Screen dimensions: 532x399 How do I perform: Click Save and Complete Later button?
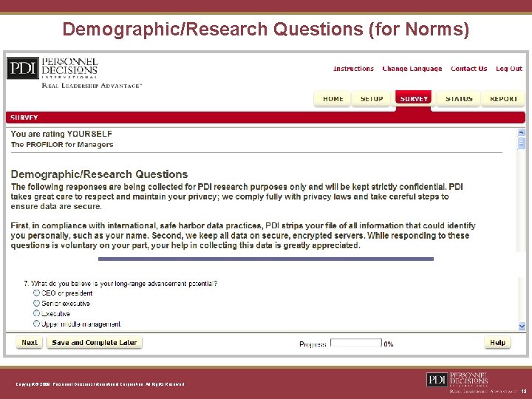pos(95,342)
